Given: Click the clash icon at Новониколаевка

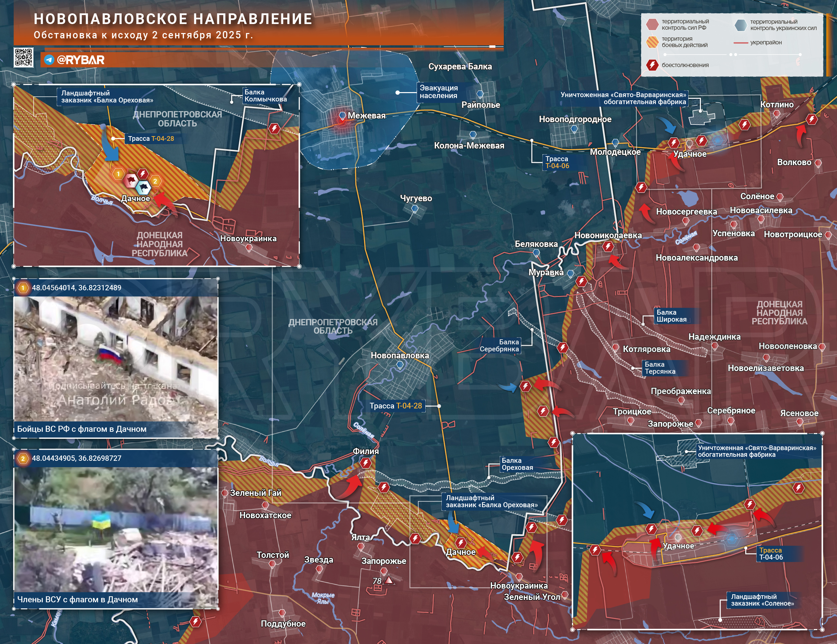Looking at the screenshot, I should click(x=607, y=247).
